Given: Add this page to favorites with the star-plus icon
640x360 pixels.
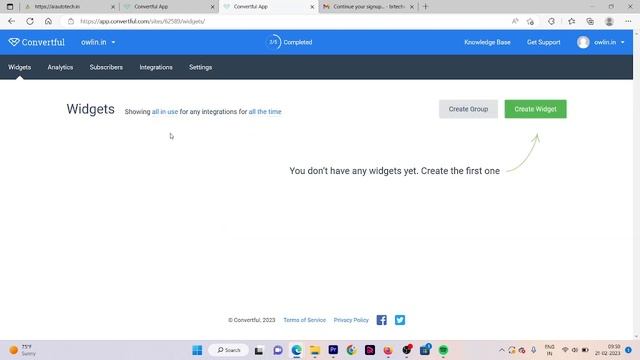Looking at the screenshot, I should pos(530,21).
